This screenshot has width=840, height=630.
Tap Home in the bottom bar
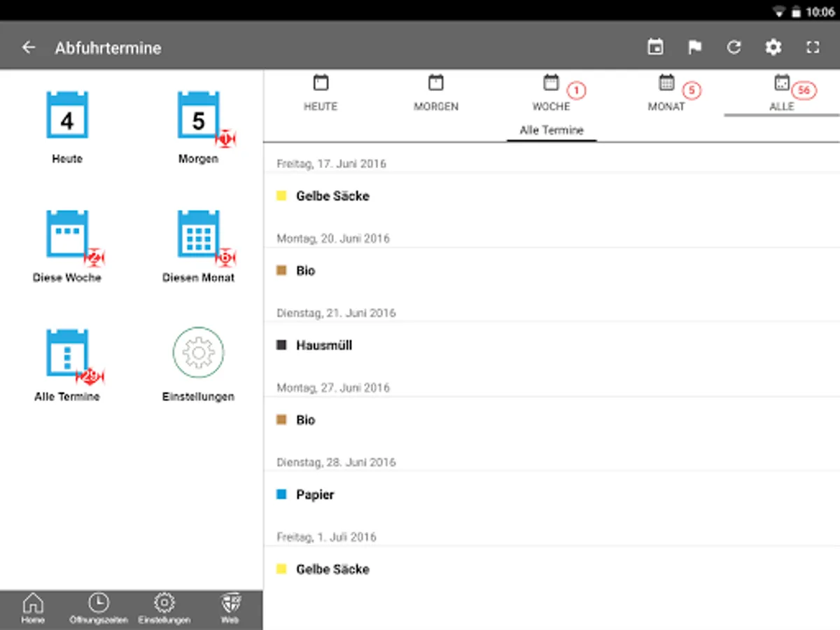(x=33, y=609)
